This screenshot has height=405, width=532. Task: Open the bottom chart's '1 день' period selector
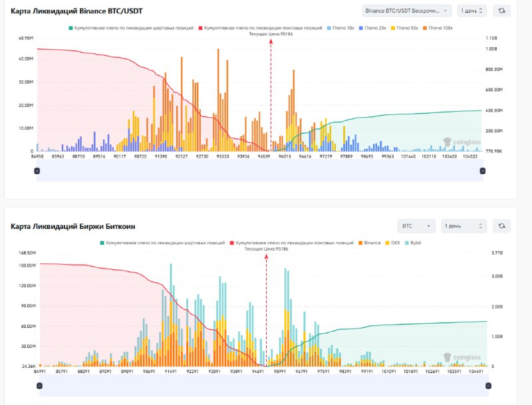click(463, 226)
